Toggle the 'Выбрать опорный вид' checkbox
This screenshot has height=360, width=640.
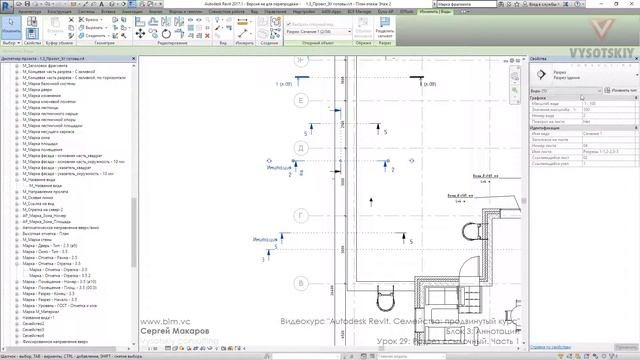[x=289, y=24]
